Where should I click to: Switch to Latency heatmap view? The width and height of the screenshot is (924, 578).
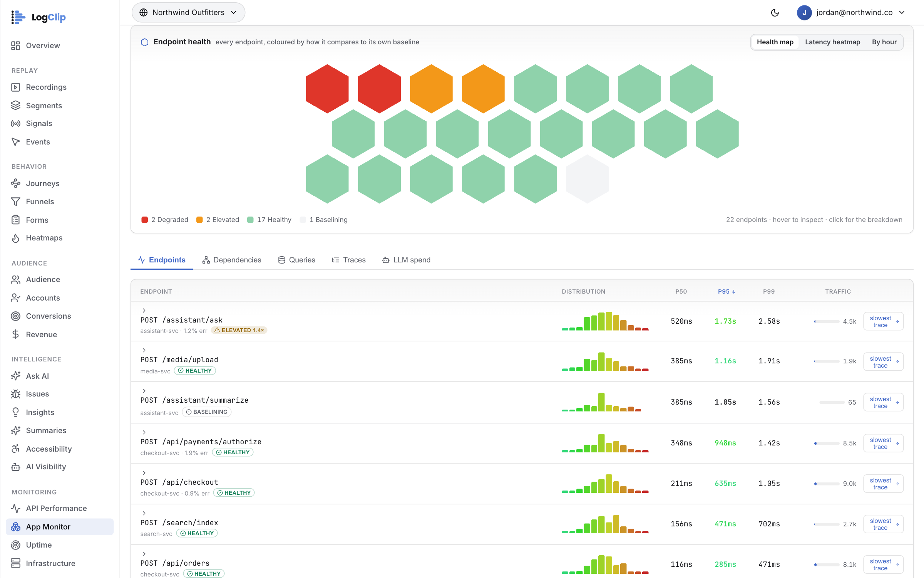tap(832, 42)
